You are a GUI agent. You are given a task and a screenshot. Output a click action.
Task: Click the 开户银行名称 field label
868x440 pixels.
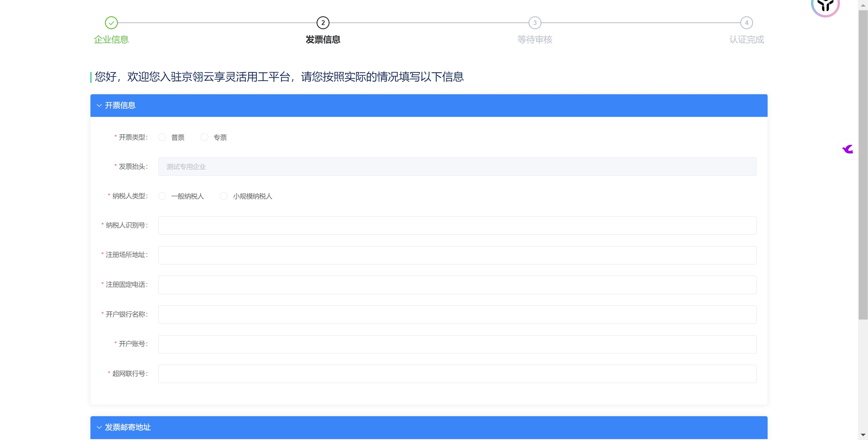(127, 314)
